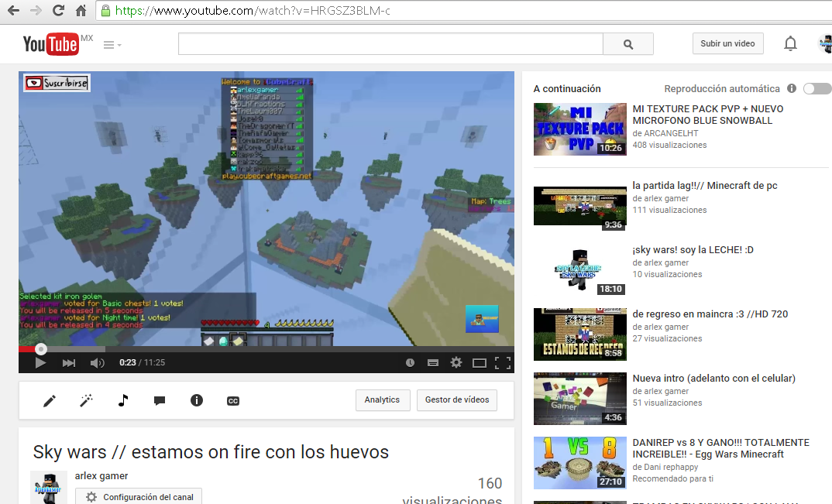The height and width of the screenshot is (504, 832).
Task: Open the player settings gear
Action: (x=456, y=363)
